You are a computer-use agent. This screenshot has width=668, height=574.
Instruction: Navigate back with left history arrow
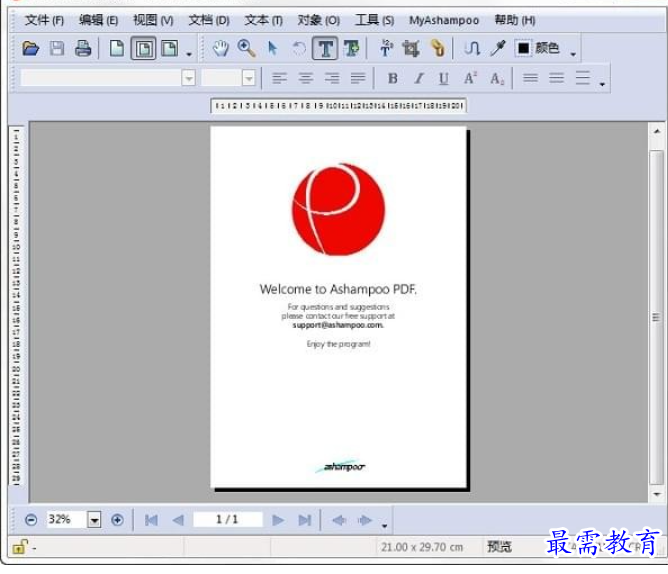[x=339, y=520]
